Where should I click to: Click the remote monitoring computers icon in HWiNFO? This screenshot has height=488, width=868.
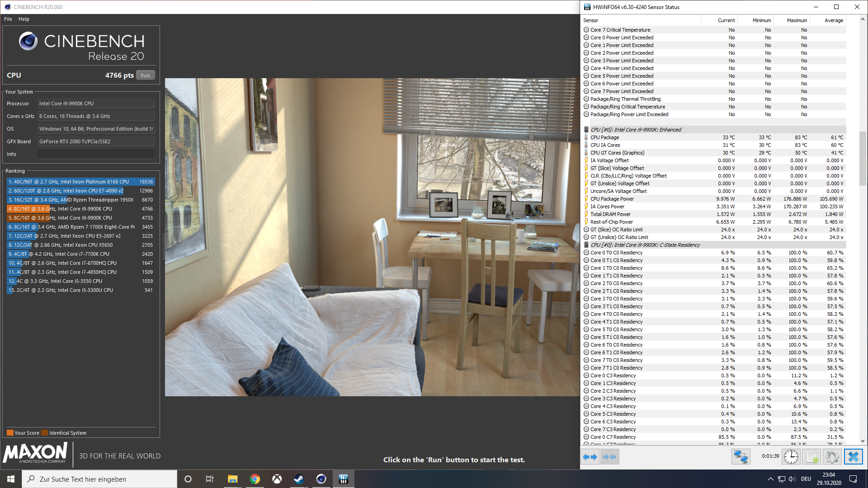(741, 457)
